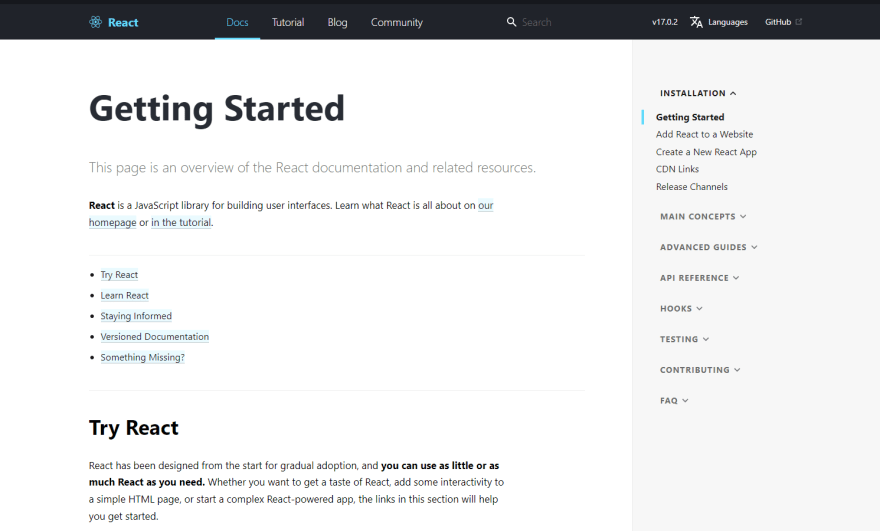Expand the Contributing sidebar section
Screen dimensions: 880x531
click(700, 370)
